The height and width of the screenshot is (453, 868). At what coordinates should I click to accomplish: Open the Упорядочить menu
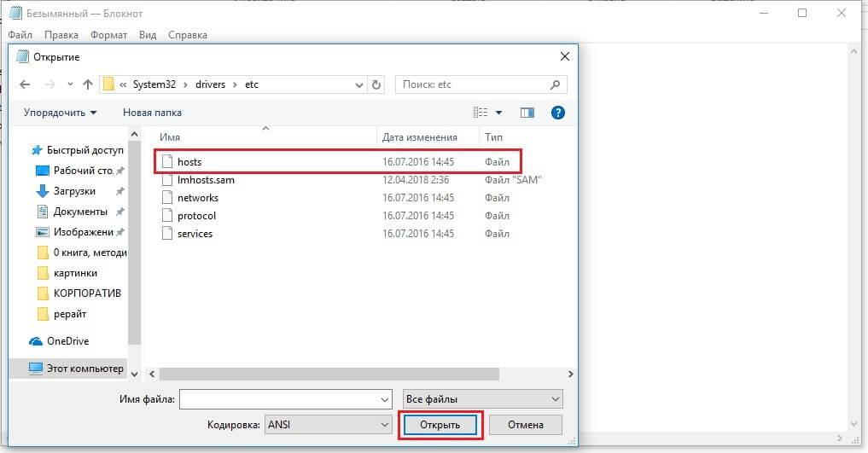pyautogui.click(x=60, y=113)
